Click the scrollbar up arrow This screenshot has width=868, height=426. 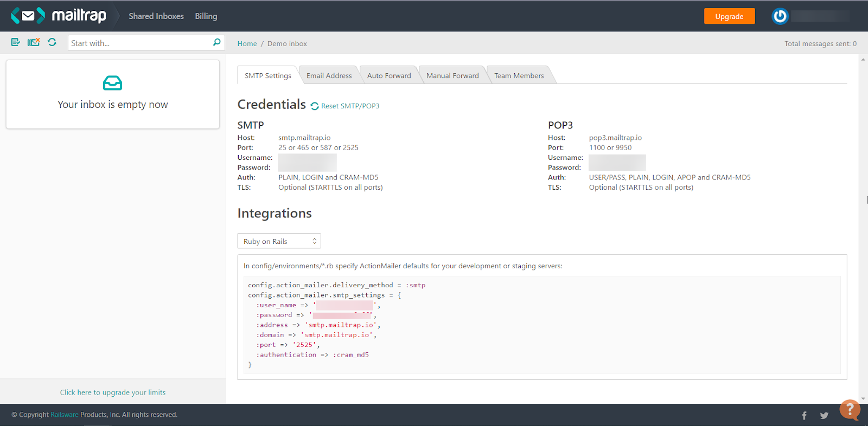coord(863,59)
